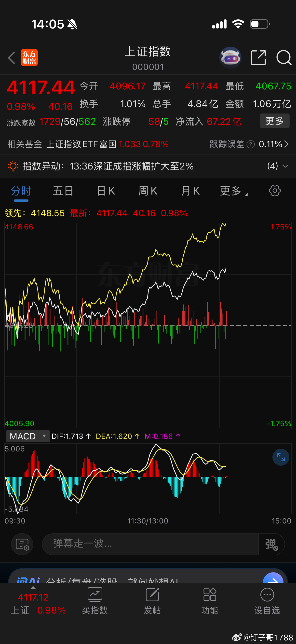The image size is (296, 644).
Task: Tap the big 4117.44 index price
Action: tap(41, 87)
